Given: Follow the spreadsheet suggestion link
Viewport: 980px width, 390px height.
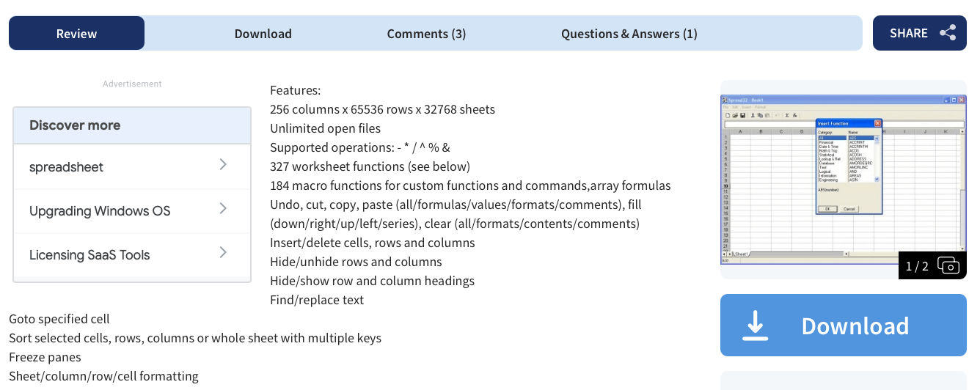Looking at the screenshot, I should tap(132, 167).
